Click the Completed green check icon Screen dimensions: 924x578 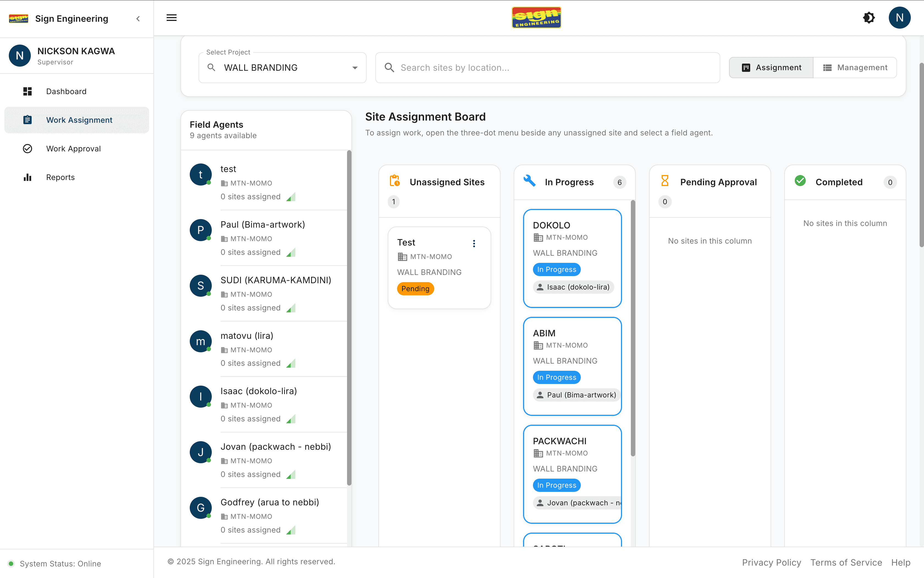(x=800, y=181)
